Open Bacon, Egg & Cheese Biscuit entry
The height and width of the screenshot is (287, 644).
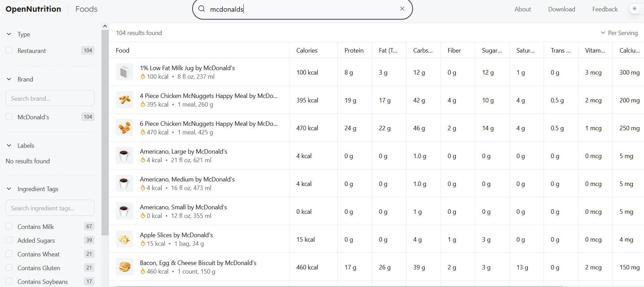pos(198,263)
